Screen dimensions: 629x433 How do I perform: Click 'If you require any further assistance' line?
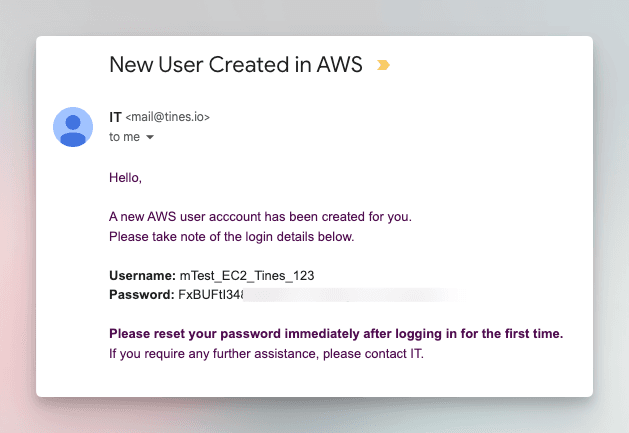click(x=266, y=354)
